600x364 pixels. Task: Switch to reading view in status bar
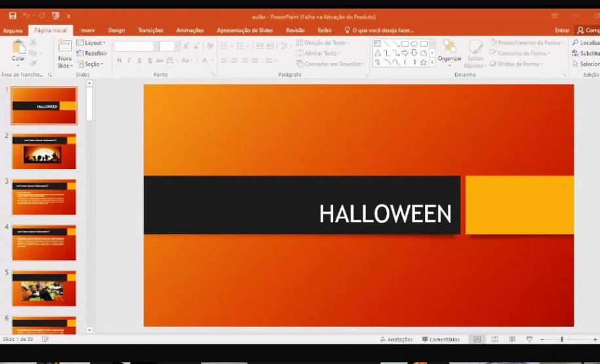tap(511, 339)
